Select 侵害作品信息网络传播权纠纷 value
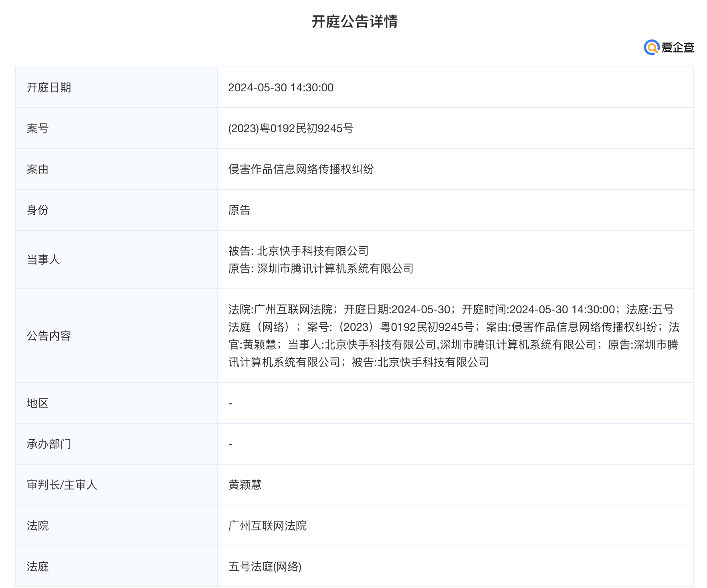 tap(301, 169)
